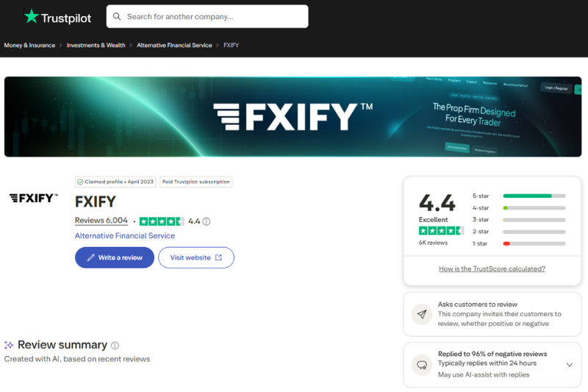This screenshot has width=588, height=392.
Task: Expand the Replied to 96% negative reviews card
Action: tap(569, 365)
